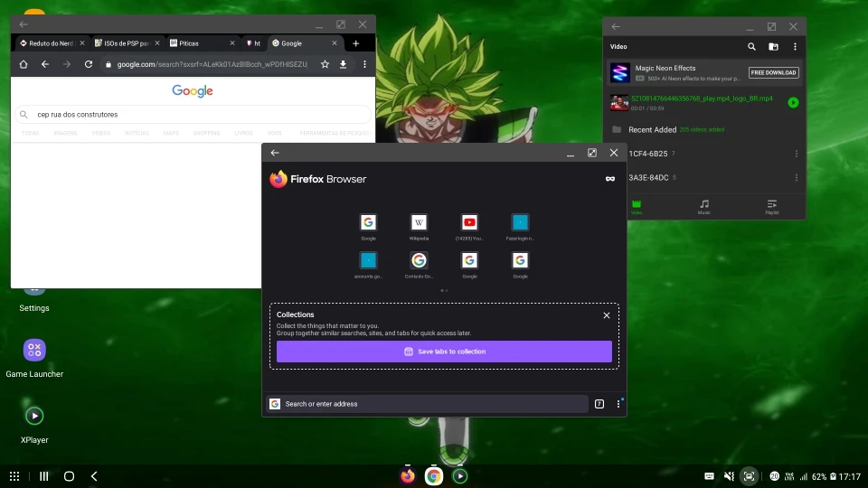
Task: Play the recent mp4 video green button
Action: (793, 102)
